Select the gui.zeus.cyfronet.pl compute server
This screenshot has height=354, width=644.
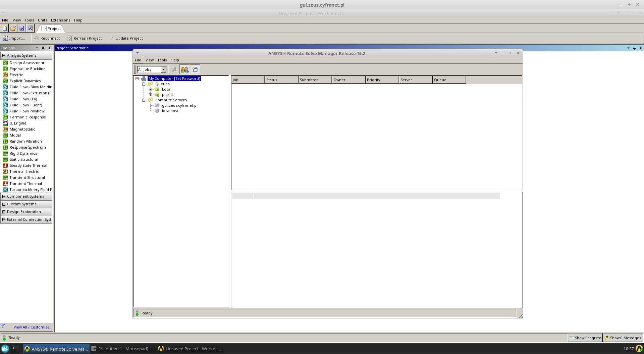(179, 105)
